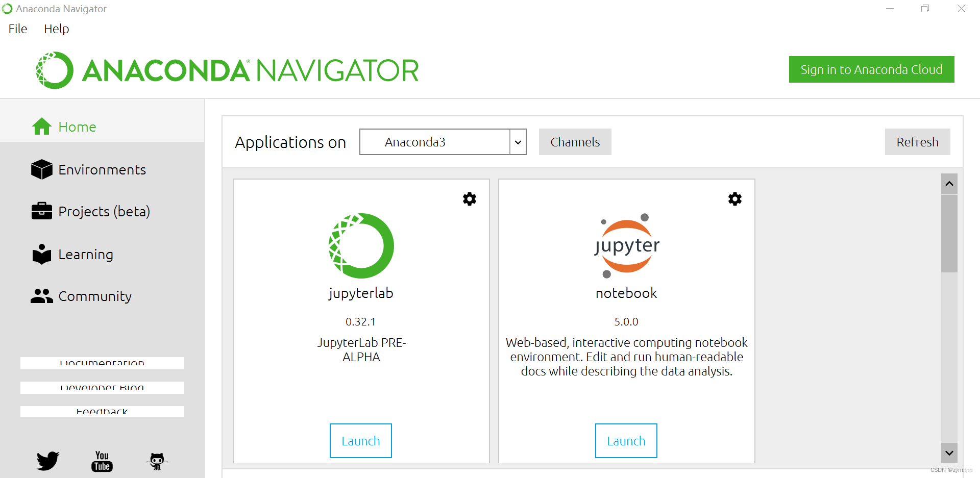Click the notebook app name
Viewport: 980px width, 478px height.
627,293
